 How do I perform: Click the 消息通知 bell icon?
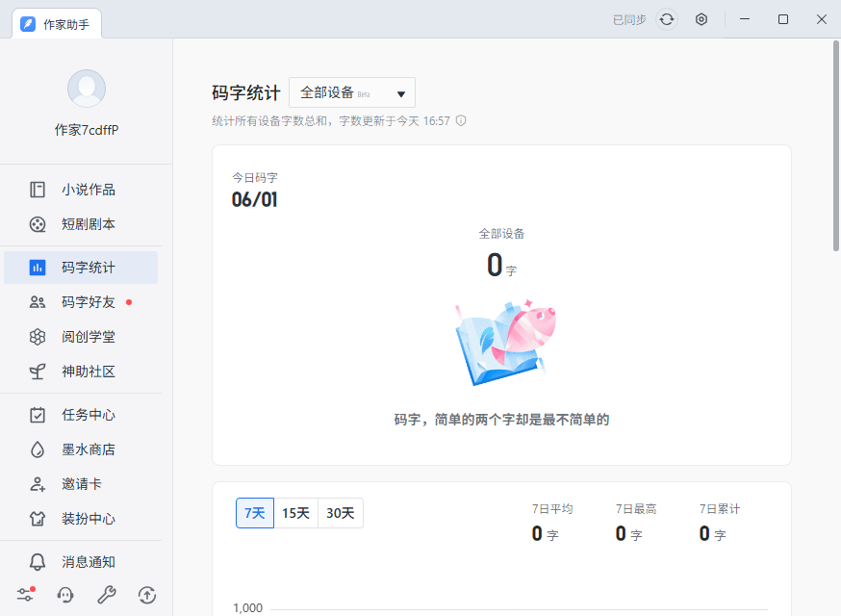tap(38, 562)
